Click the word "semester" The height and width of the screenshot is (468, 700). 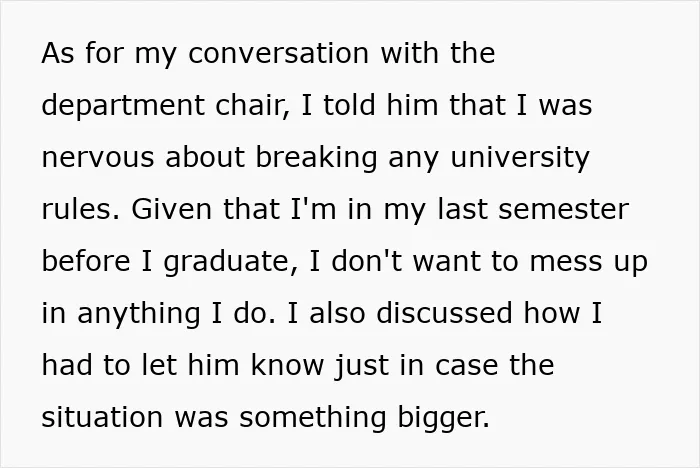pyautogui.click(x=563, y=211)
